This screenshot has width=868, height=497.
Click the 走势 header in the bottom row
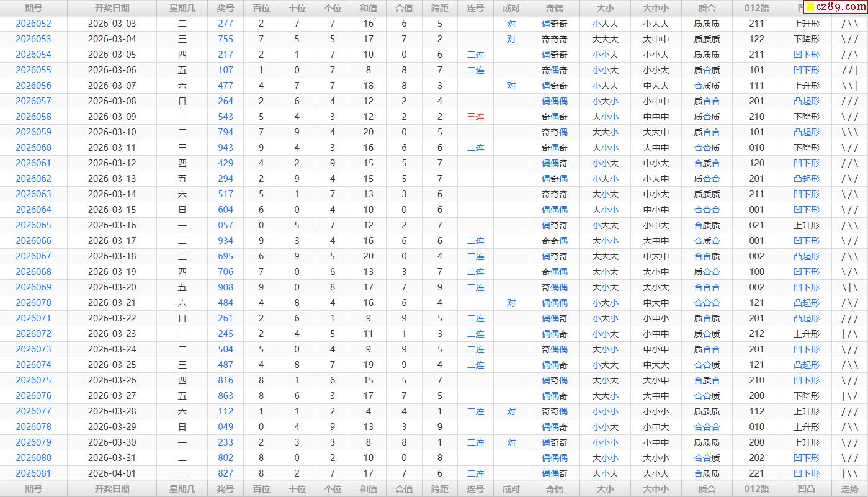tap(849, 489)
